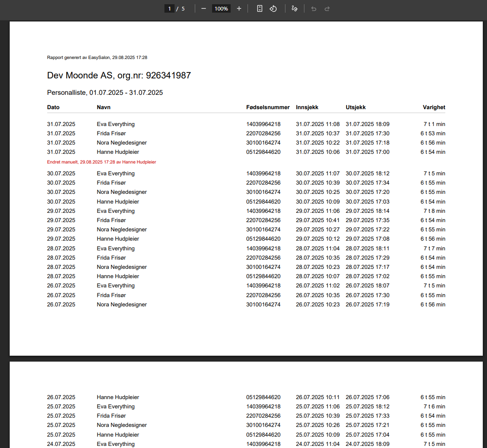Screen dimensions: 487x448
Task: Click the Navn column header
Action: click(103, 107)
